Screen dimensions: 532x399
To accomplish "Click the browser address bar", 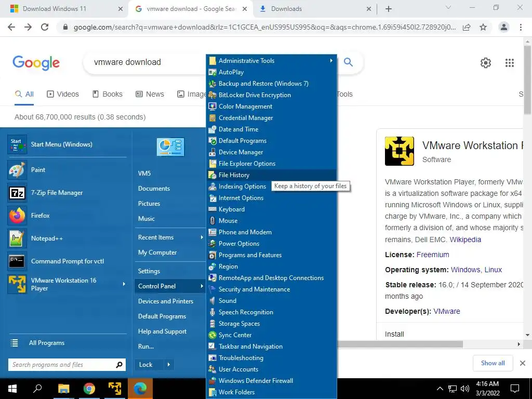I will coord(264,27).
